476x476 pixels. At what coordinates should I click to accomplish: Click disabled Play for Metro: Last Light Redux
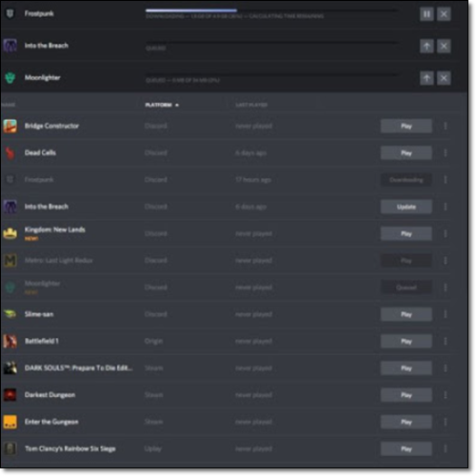pos(407,261)
